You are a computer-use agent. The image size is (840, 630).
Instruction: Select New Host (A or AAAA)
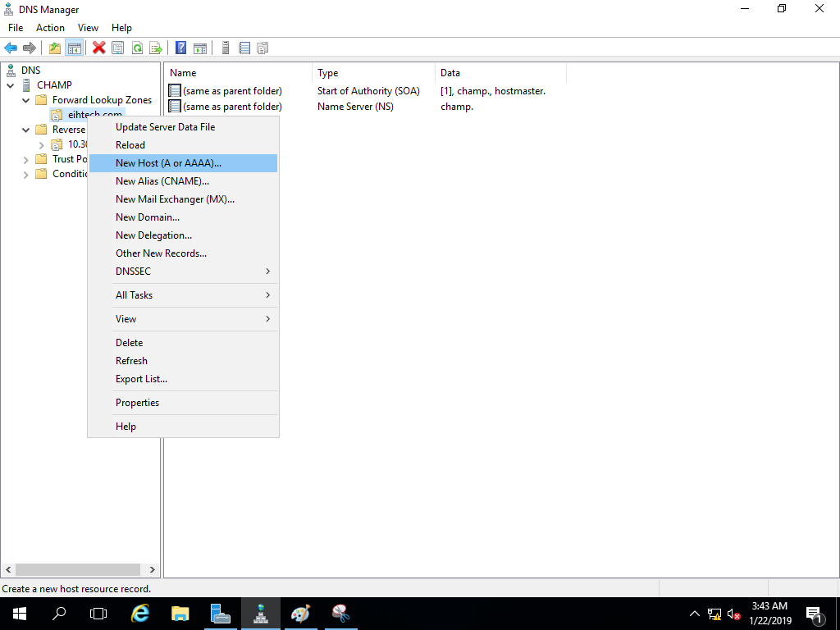click(183, 163)
